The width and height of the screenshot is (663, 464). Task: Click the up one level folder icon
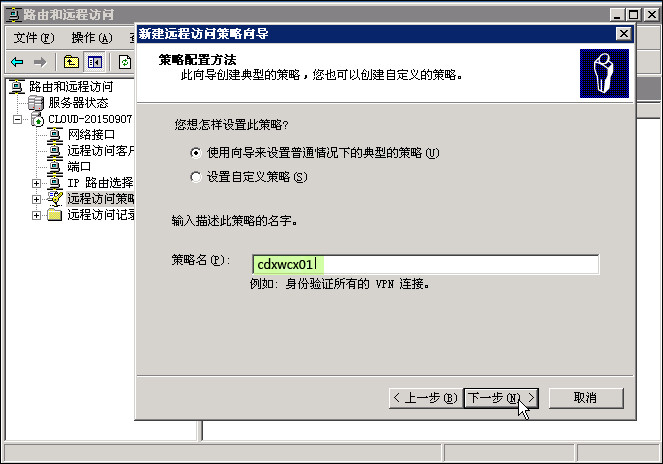pyautogui.click(x=71, y=62)
